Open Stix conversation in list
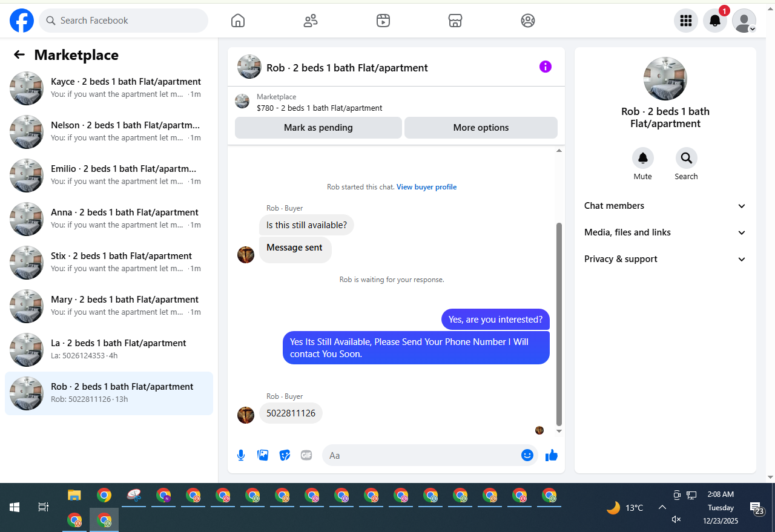This screenshot has height=532, width=775. 109,263
